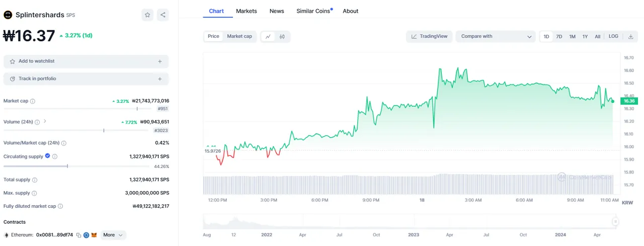Set chart range to 1M

click(572, 36)
